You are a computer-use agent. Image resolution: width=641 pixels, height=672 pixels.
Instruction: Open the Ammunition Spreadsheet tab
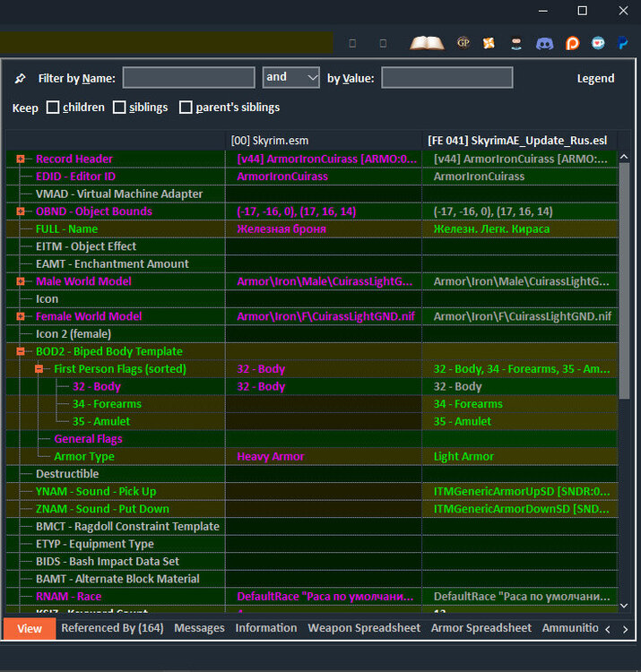[x=570, y=628]
